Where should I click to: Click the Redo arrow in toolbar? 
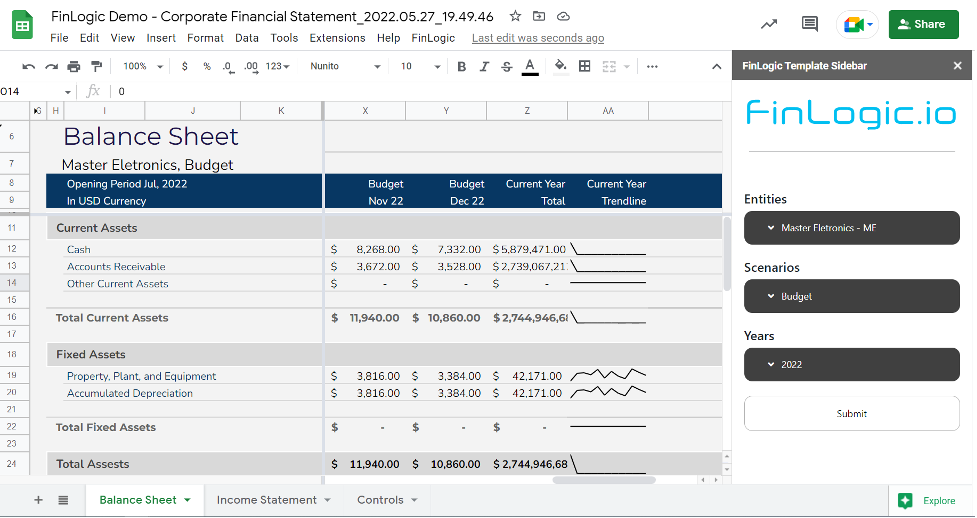(x=51, y=66)
